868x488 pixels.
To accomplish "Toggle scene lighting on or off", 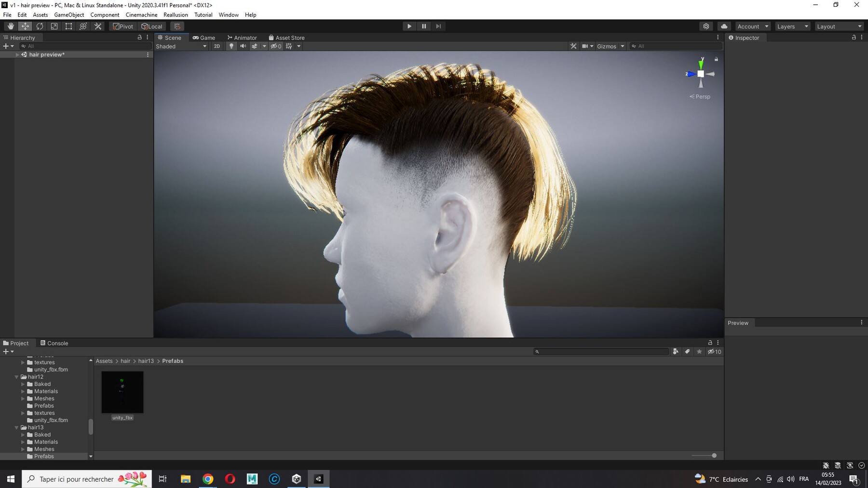I will click(231, 46).
